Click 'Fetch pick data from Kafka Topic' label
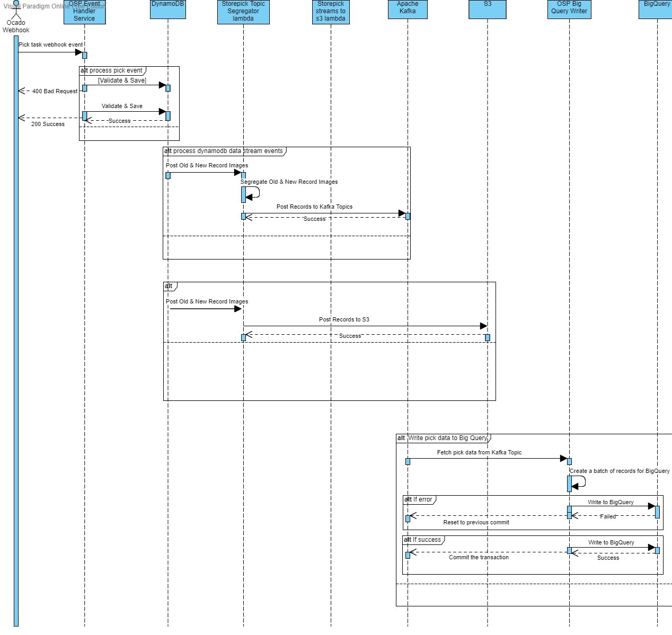Image resolution: width=672 pixels, height=635 pixels. (x=479, y=452)
